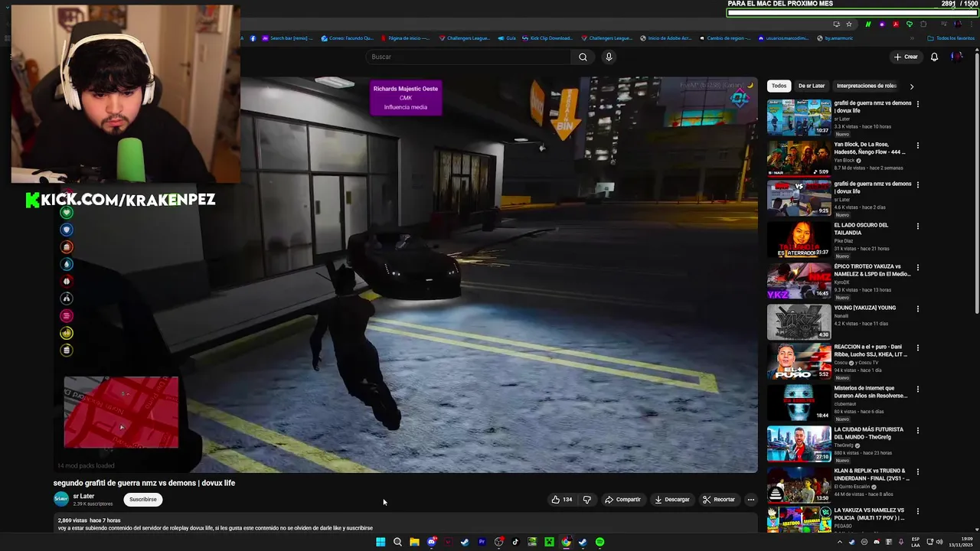The width and height of the screenshot is (980, 551).
Task: Open options menu for El Lado Oscuro del Tailandia
Action: (917, 227)
